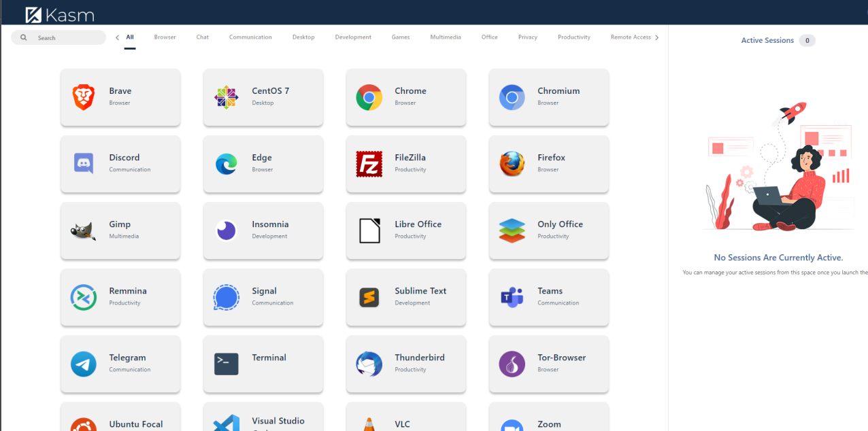Screen dimensions: 868x431
Task: Select the Firefox workspace title
Action: point(551,158)
